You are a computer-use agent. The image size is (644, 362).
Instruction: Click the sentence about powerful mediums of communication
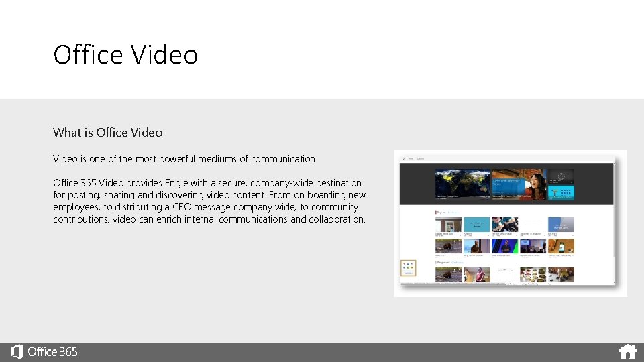click(185, 159)
